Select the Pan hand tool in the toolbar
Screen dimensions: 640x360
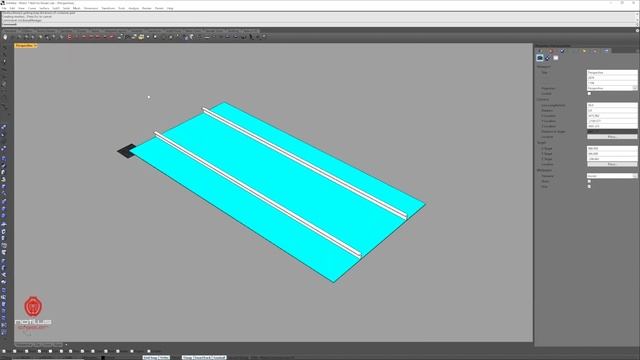click(5, 37)
